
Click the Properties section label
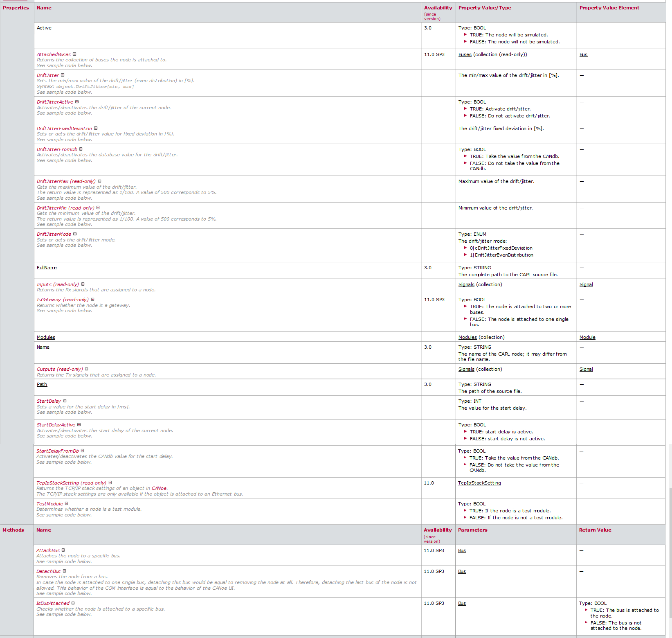tap(16, 8)
